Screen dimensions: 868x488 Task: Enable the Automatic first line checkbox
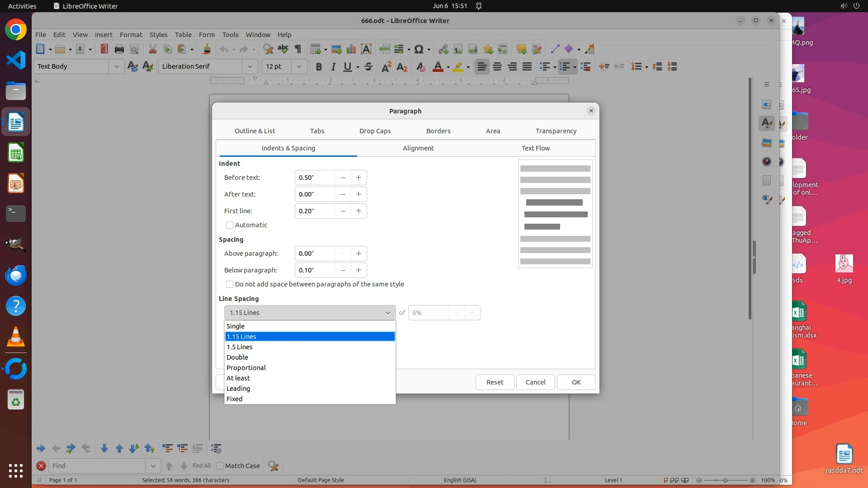[230, 225]
